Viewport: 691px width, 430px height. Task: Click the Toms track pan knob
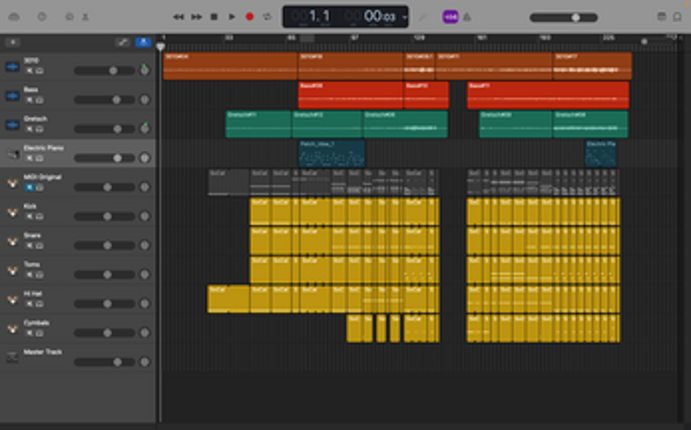(x=144, y=274)
